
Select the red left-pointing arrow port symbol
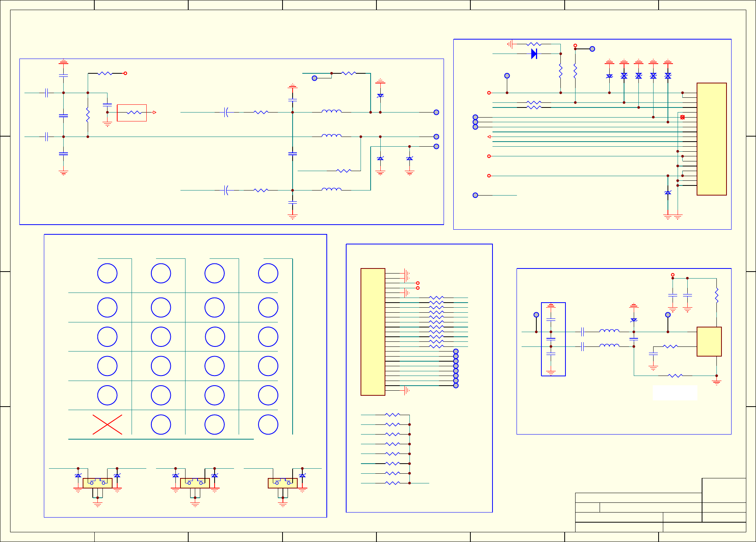(x=489, y=137)
